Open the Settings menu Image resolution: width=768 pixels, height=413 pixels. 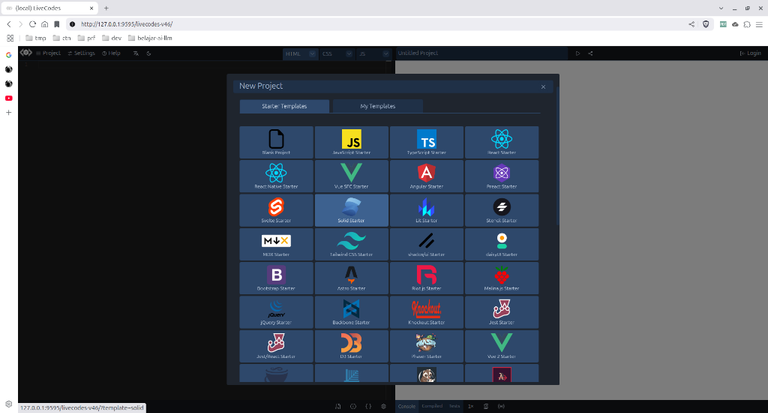pos(81,53)
